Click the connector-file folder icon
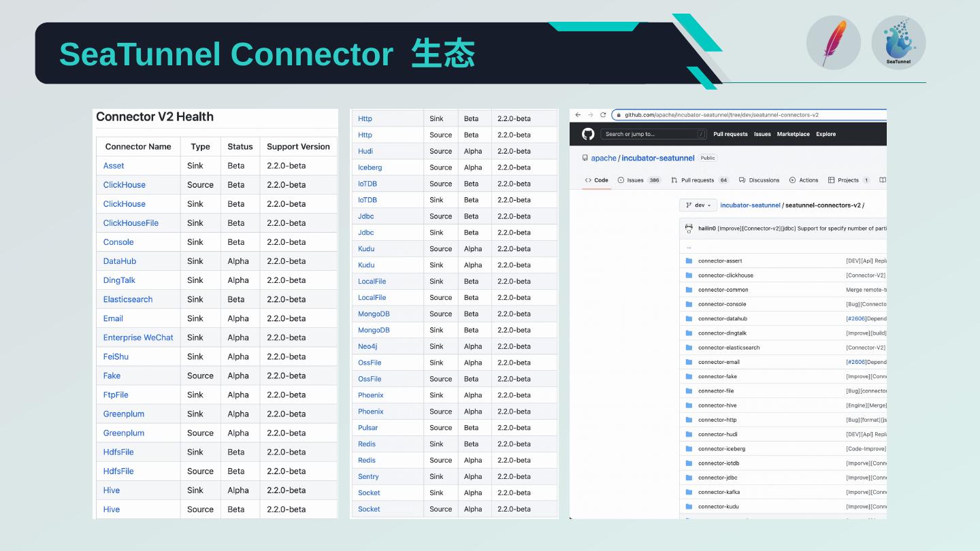 689,391
